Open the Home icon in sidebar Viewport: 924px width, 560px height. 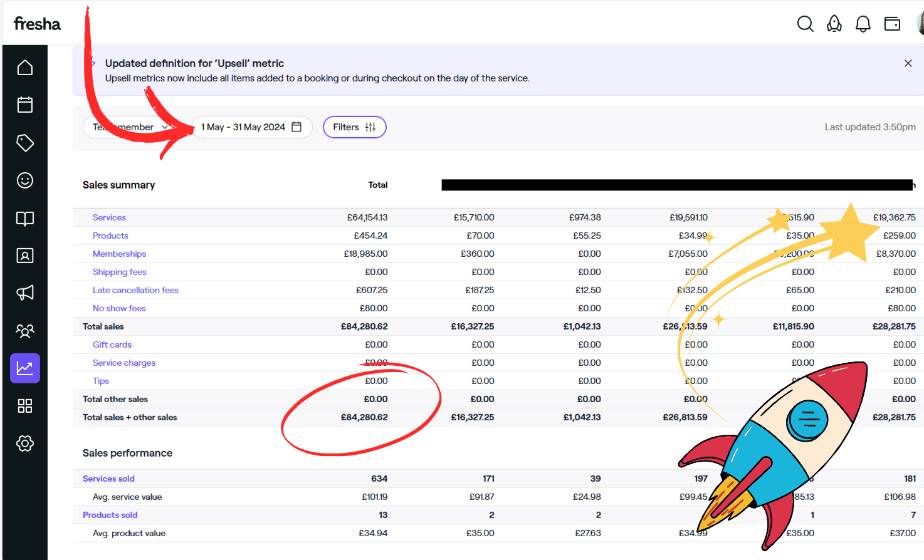pyautogui.click(x=25, y=68)
